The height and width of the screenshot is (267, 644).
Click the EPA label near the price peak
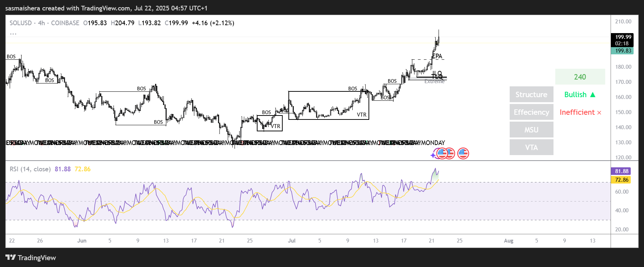[x=437, y=56]
